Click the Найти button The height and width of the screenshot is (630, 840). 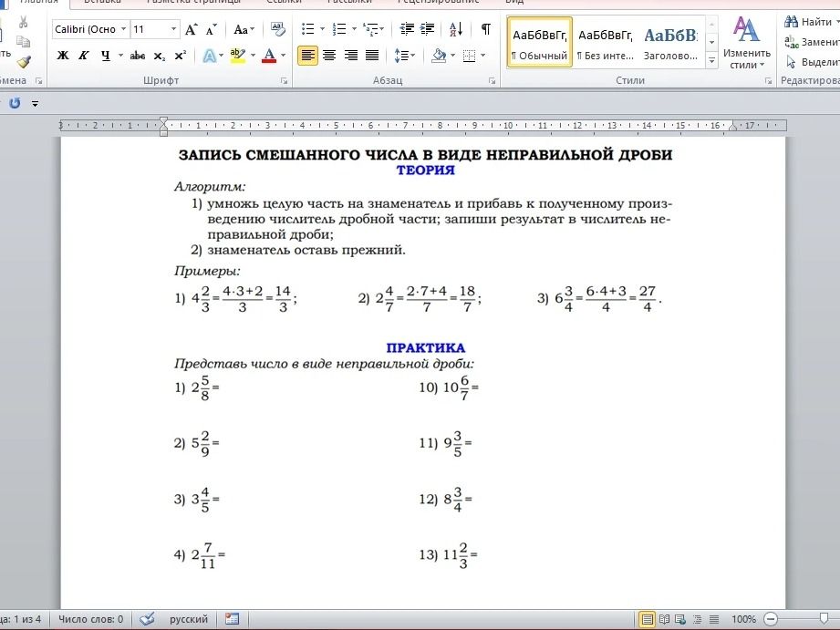click(x=812, y=22)
